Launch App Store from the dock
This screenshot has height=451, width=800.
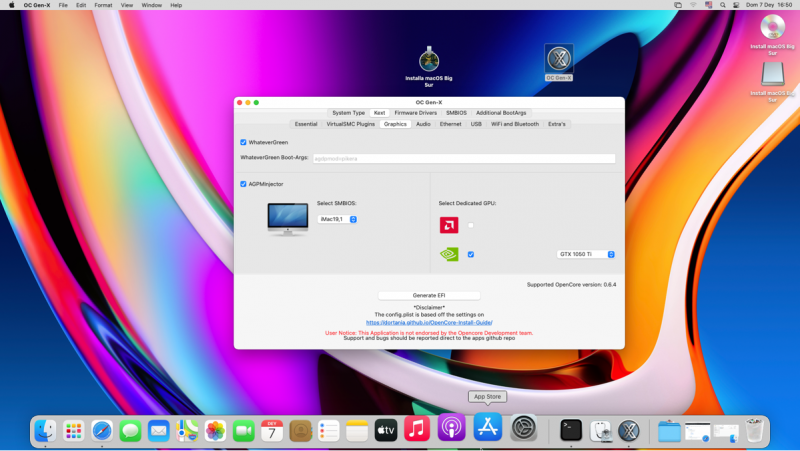[487, 429]
